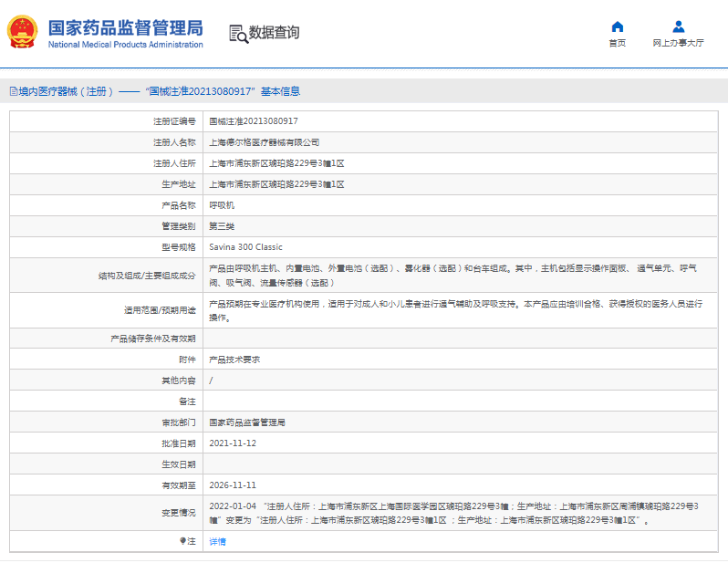Image resolution: width=728 pixels, height=563 pixels.
Task: Click the 备注 field label
Action: (188, 401)
